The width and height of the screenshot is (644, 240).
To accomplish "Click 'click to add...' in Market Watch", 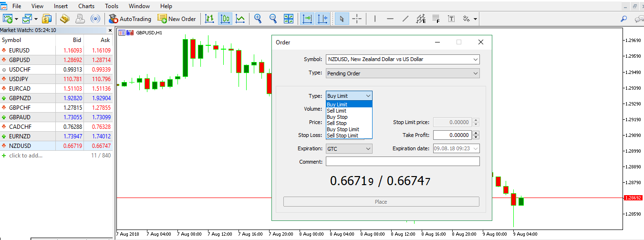I will pyautogui.click(x=26, y=156).
